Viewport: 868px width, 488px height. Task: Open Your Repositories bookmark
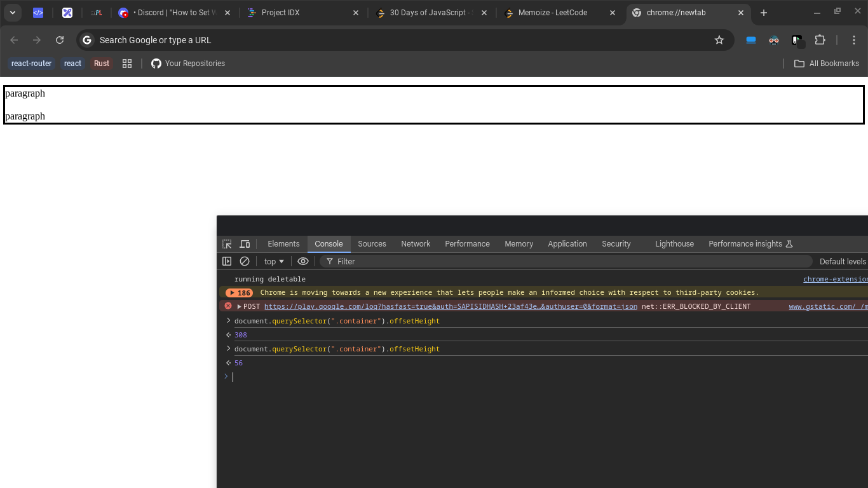188,64
